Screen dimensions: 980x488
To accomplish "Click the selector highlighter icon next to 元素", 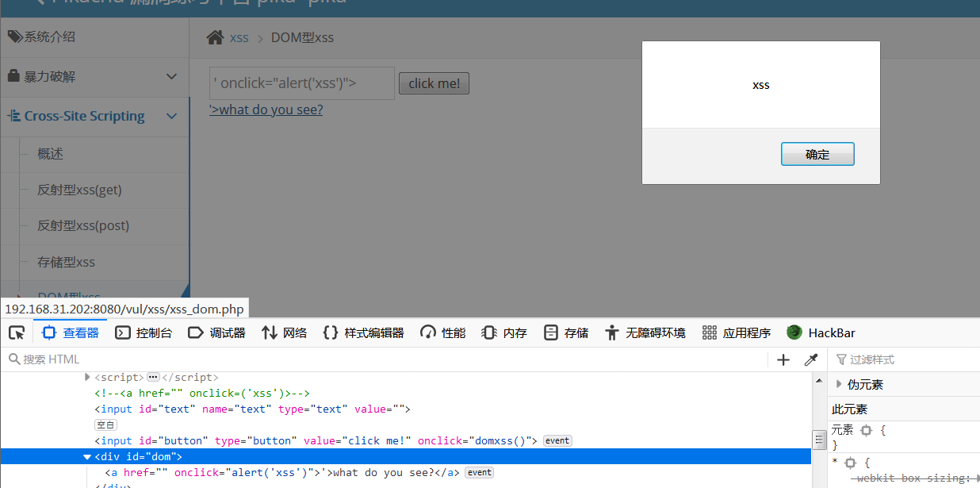I will point(866,430).
